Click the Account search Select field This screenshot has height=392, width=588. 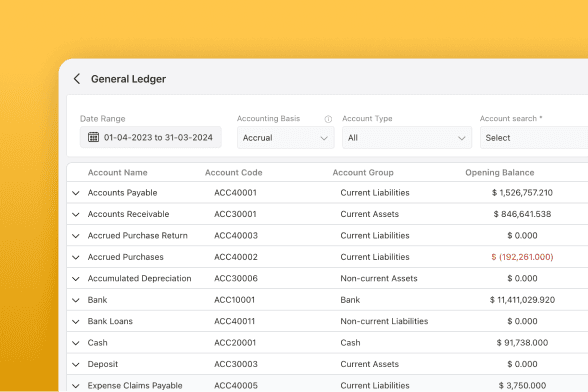[x=534, y=138]
